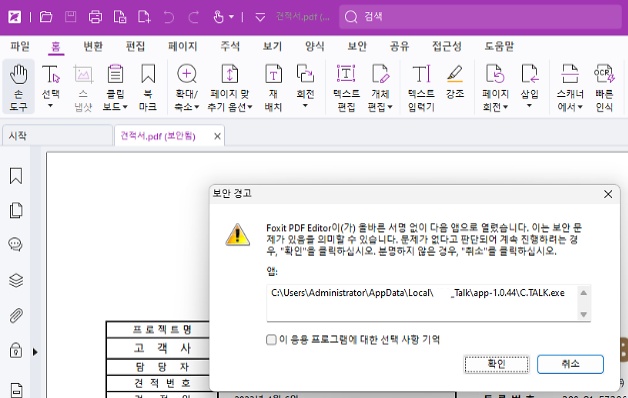The width and height of the screenshot is (628, 398).
Task: Click the 회전 rotate view tool
Action: (305, 82)
